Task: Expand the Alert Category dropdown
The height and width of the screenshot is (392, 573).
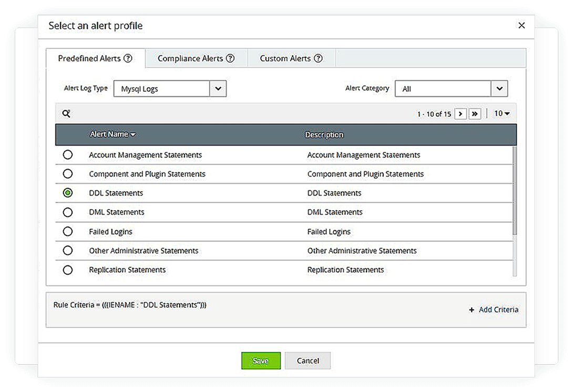Action: pos(499,89)
